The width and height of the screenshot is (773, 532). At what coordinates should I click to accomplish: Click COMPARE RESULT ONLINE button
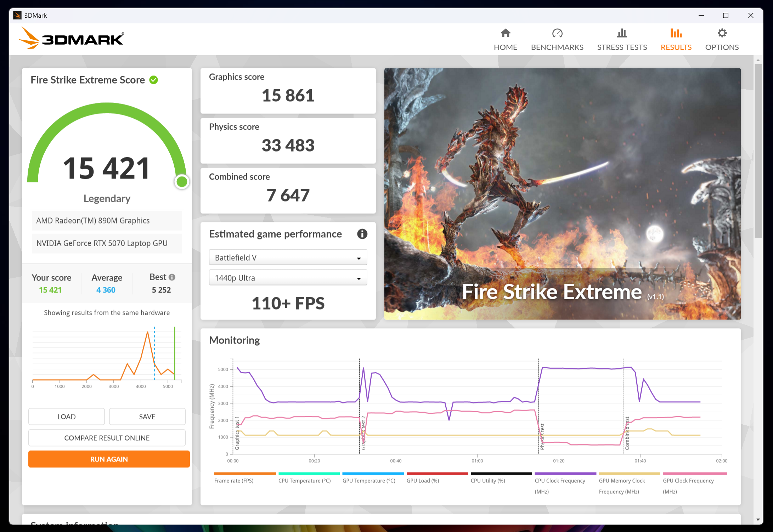[107, 438]
